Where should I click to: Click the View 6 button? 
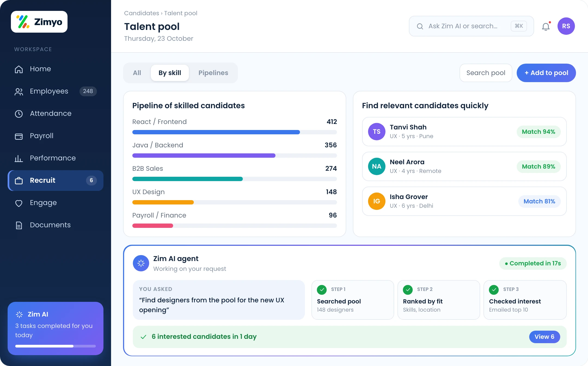544,337
